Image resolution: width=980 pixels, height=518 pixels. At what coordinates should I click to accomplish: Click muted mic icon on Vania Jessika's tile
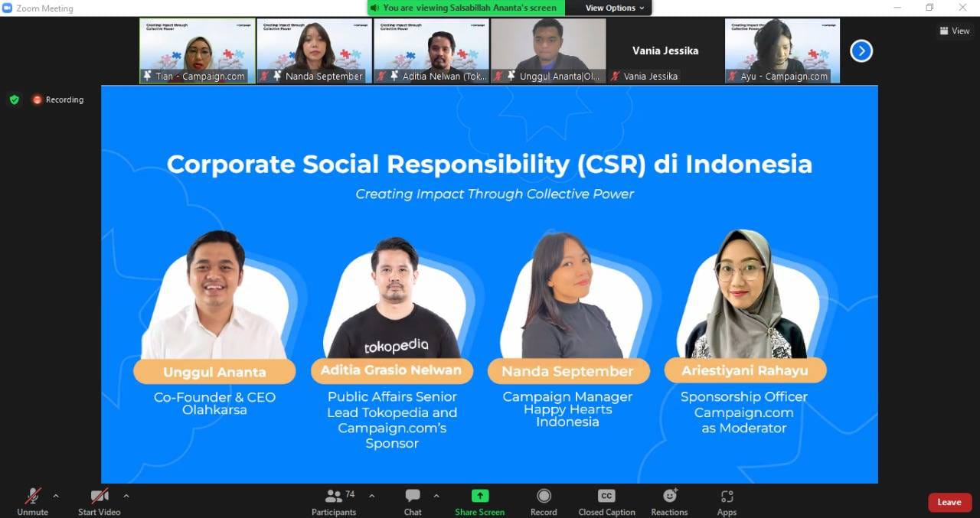[x=615, y=76]
